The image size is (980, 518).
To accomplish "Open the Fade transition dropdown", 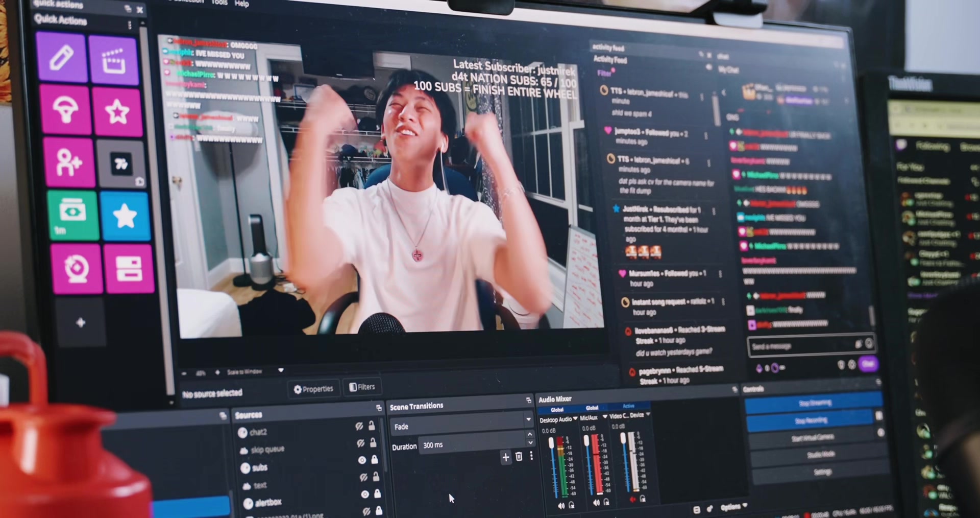I will [461, 423].
